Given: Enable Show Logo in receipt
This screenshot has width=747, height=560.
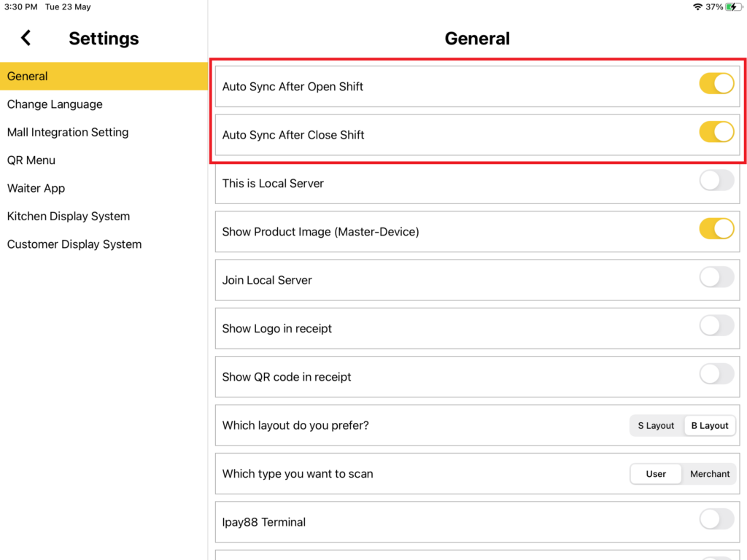Looking at the screenshot, I should pos(716,326).
